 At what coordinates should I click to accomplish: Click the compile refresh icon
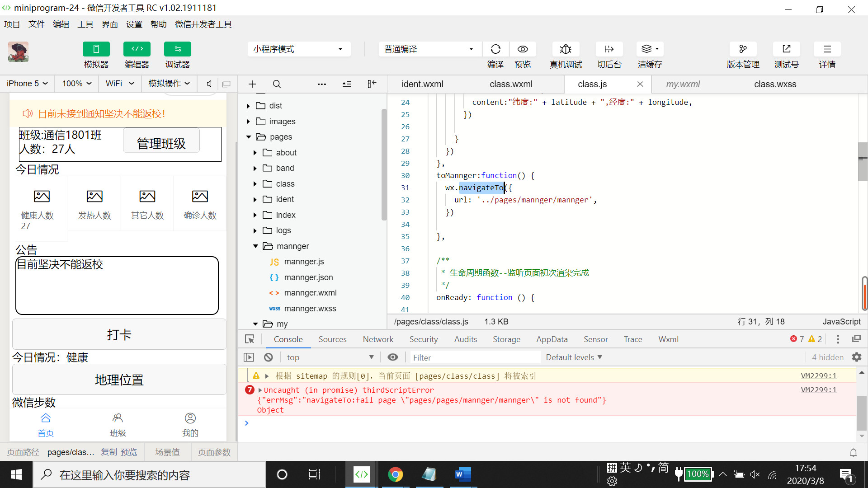point(495,49)
